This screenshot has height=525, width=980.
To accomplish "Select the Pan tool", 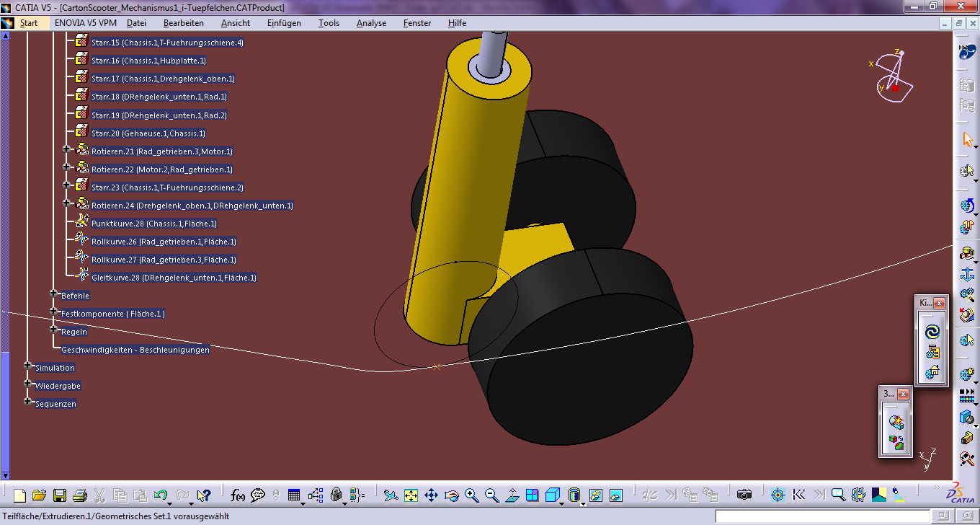I will (431, 495).
